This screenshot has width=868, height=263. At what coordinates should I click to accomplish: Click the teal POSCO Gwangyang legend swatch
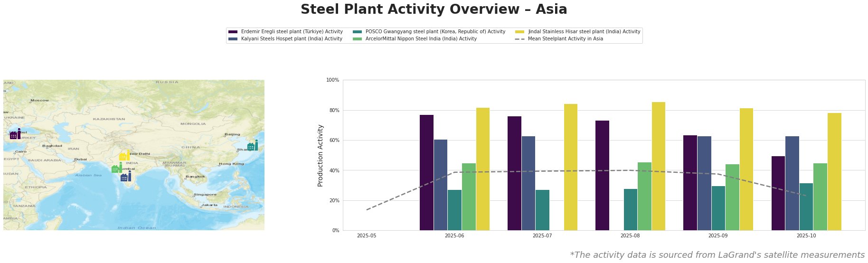coord(357,32)
